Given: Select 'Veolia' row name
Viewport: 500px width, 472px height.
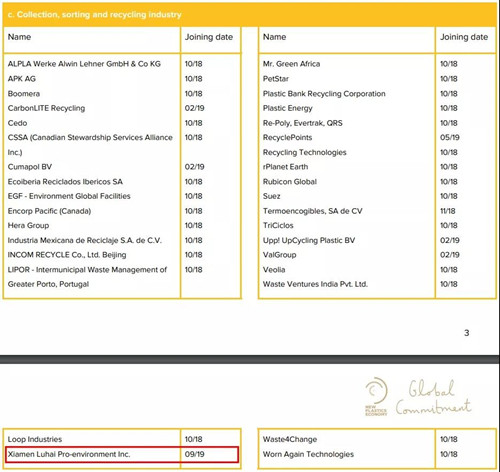Looking at the screenshot, I should pos(274,270).
